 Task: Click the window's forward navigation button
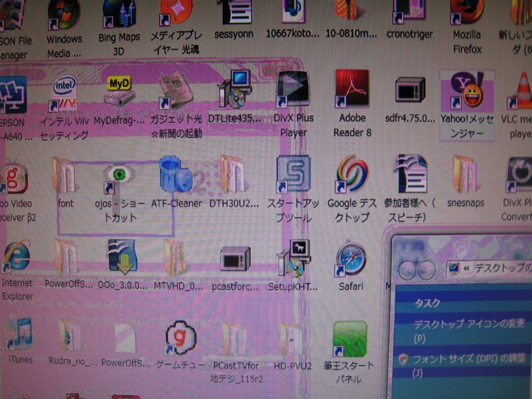click(427, 270)
